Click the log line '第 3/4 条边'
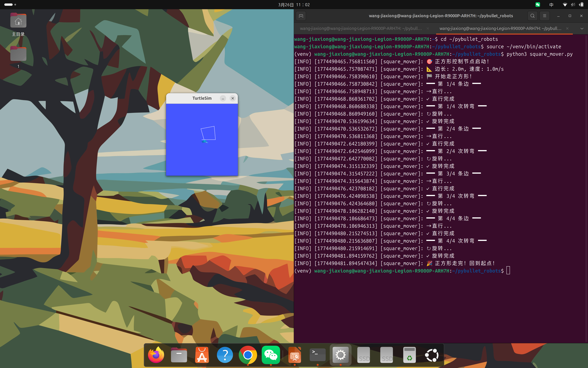Screen dimensions: 588x368 pyautogui.click(x=453, y=174)
